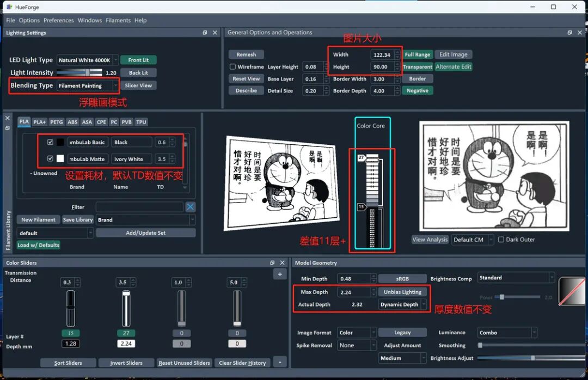Click the Width value field
The image size is (588, 380).
tap(385, 55)
